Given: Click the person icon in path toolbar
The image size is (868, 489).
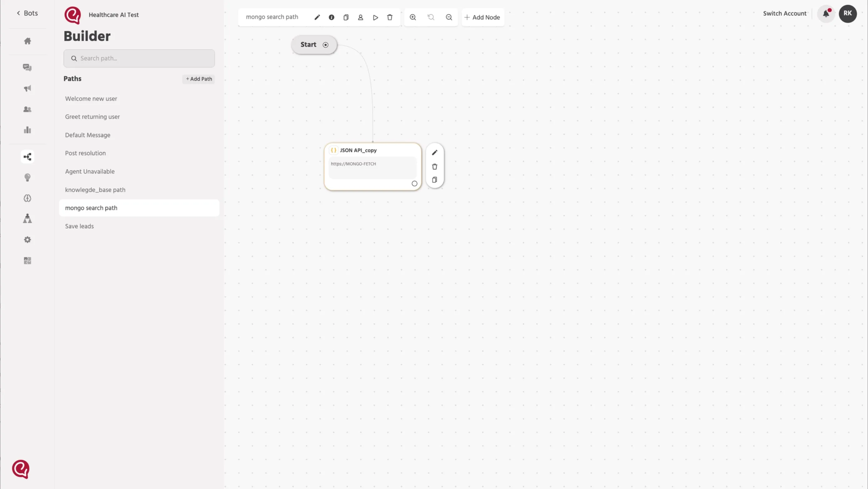Looking at the screenshot, I should pyautogui.click(x=361, y=17).
